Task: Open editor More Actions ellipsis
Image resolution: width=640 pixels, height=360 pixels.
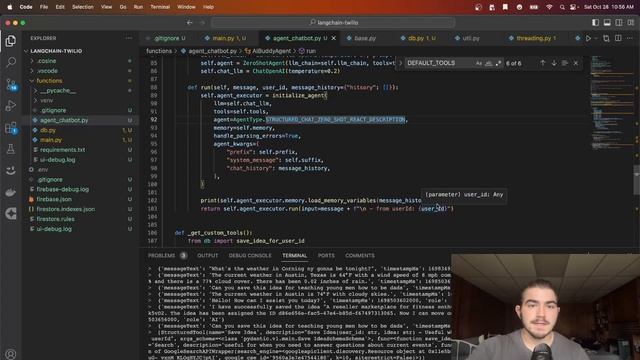Action: (x=630, y=38)
